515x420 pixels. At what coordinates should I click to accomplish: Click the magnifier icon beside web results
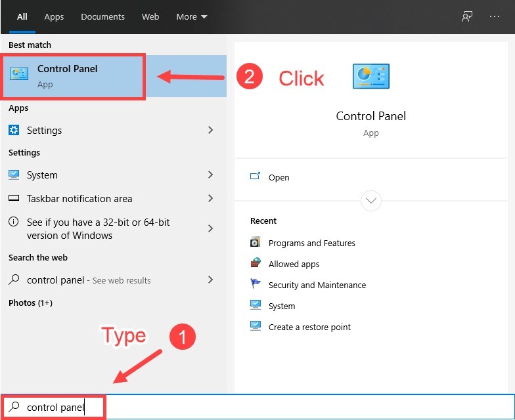(14, 280)
